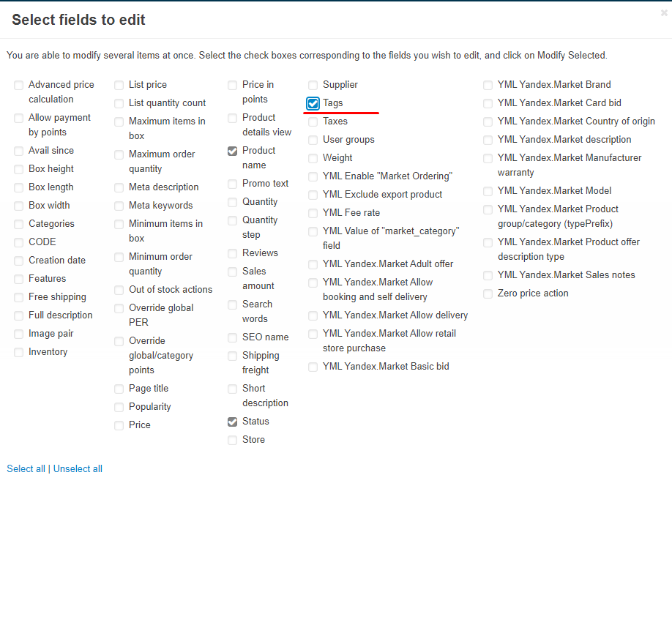
Task: Enable the Price checkbox
Action: pos(119,425)
